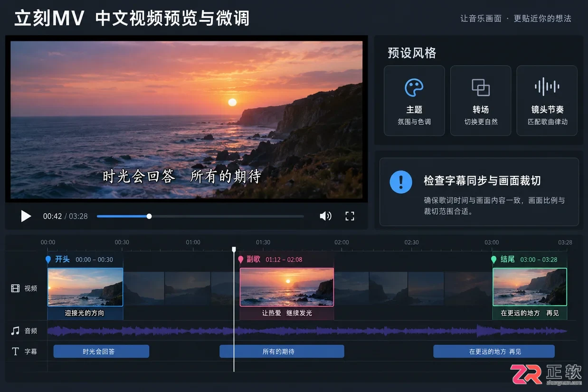Click the timeline playhead handle
Image resolution: width=588 pixels, height=392 pixels.
click(234, 249)
